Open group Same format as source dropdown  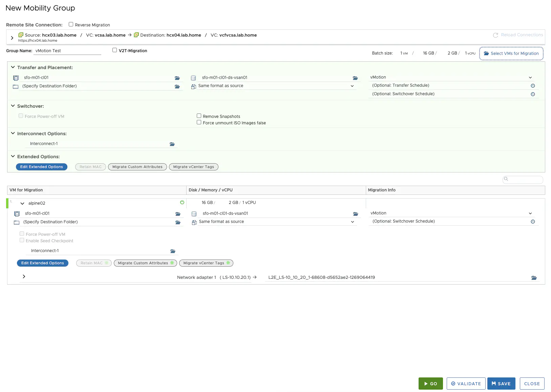tap(276, 86)
